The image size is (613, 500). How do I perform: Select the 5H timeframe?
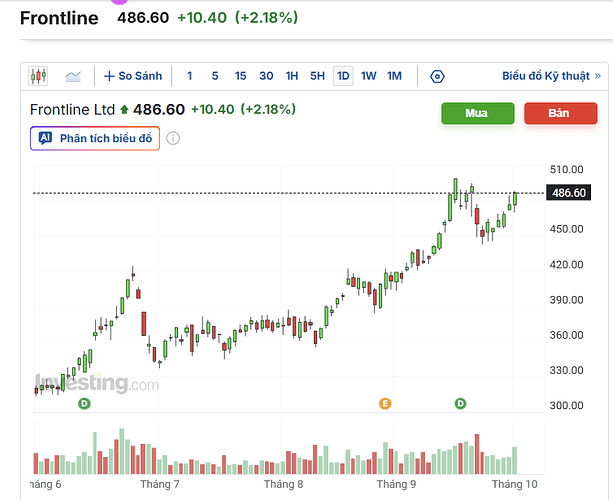tap(317, 76)
